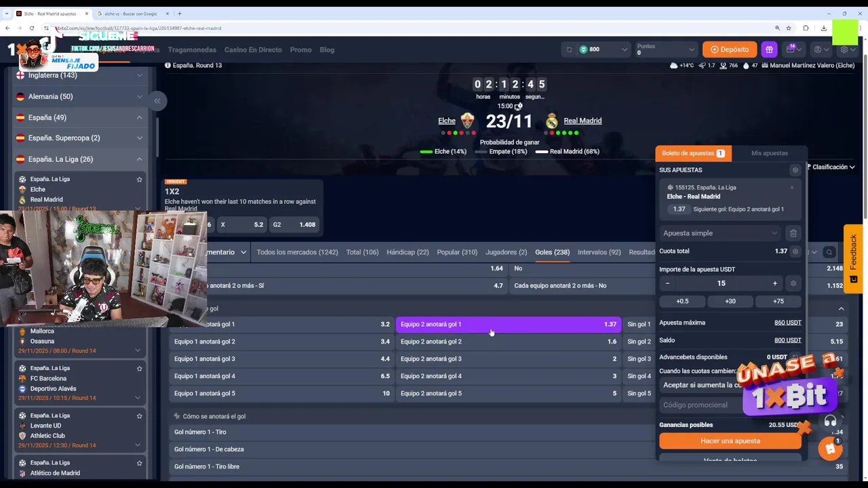Open the Puntos dropdown

pyautogui.click(x=666, y=49)
